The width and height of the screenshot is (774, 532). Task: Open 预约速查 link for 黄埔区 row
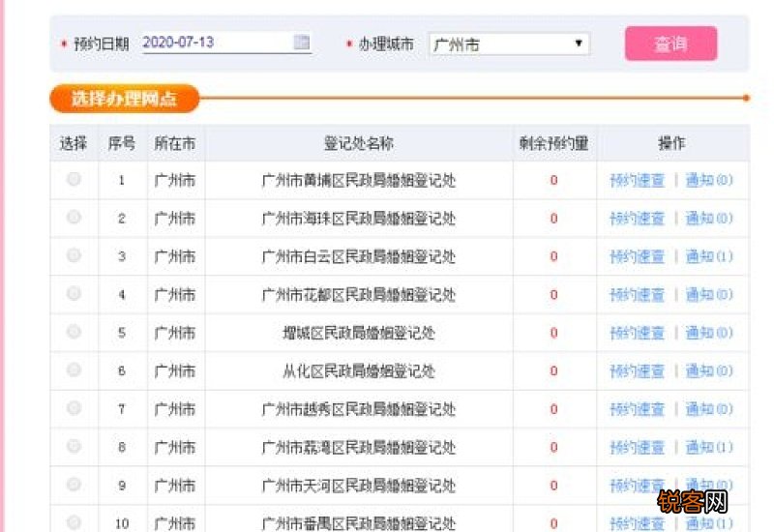coord(638,180)
